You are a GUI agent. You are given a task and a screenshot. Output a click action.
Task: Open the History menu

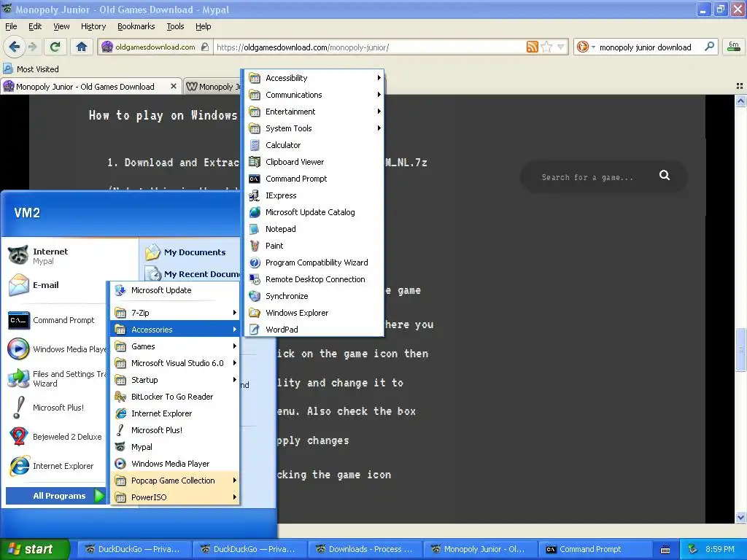[x=93, y=26]
